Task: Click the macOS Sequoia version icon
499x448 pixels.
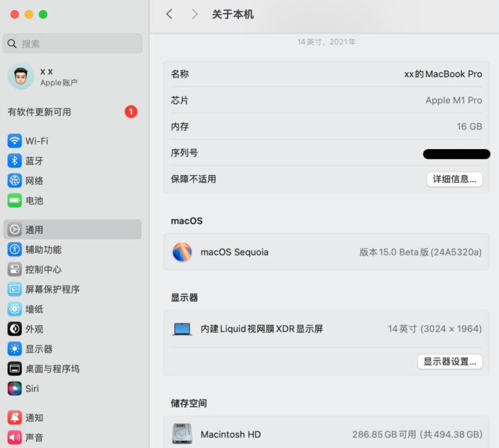Action: pyautogui.click(x=183, y=252)
